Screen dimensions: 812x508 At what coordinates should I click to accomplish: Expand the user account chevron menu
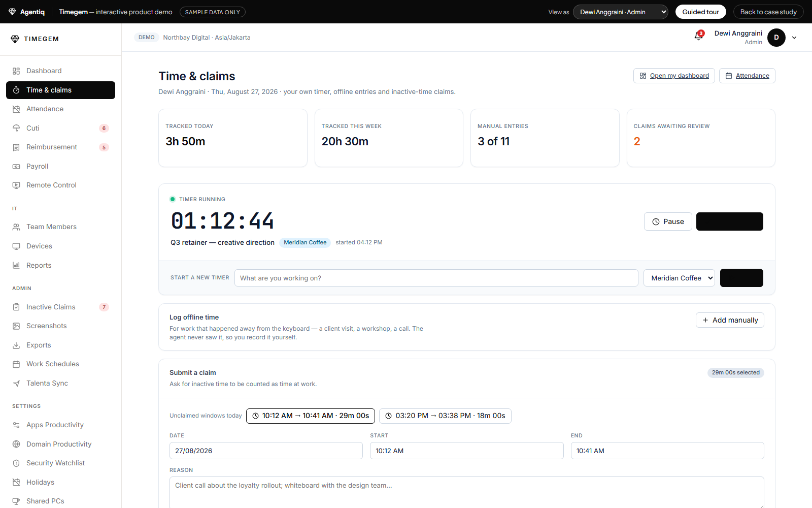794,38
